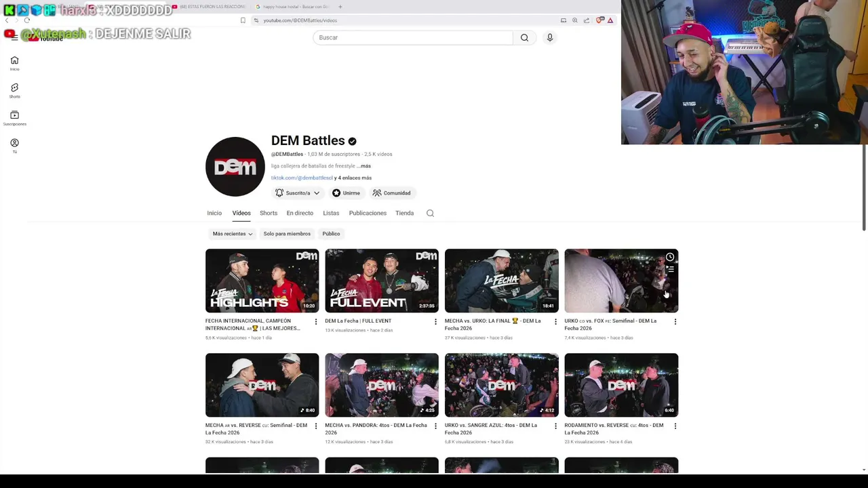Open Shorts from the left sidebar
Image resolution: width=868 pixels, height=488 pixels.
pos(14,90)
